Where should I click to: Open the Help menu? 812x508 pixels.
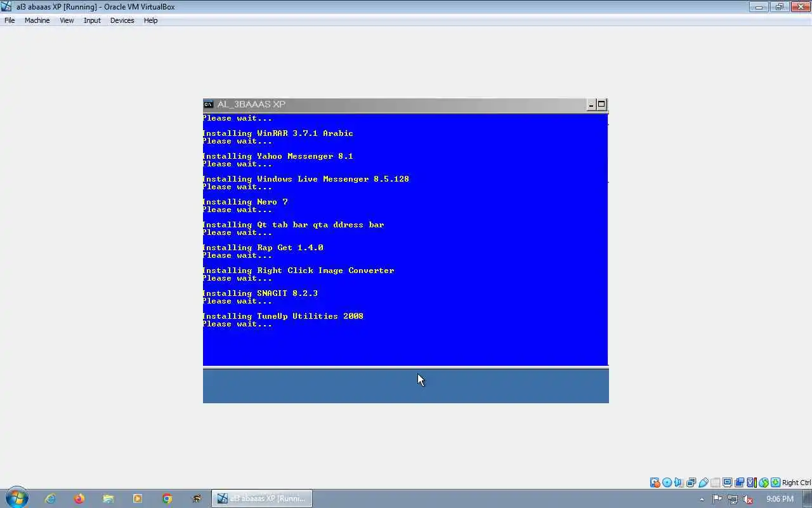[150, 20]
